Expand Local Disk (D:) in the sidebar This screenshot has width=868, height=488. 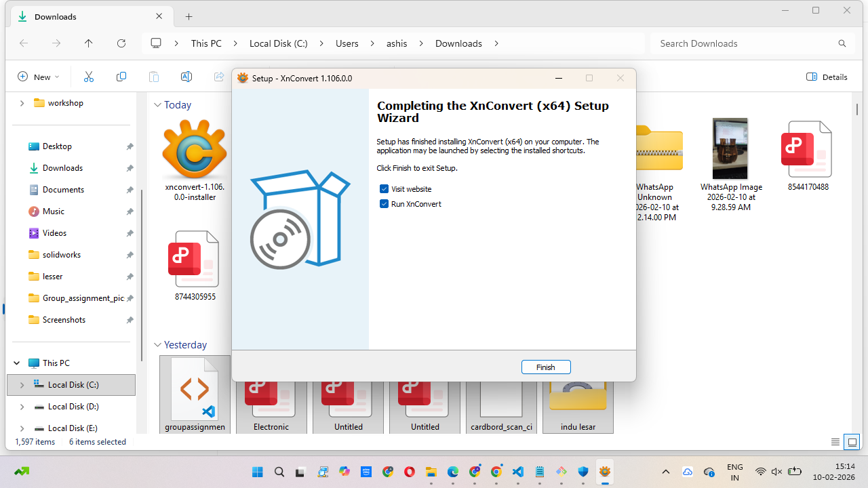22,407
